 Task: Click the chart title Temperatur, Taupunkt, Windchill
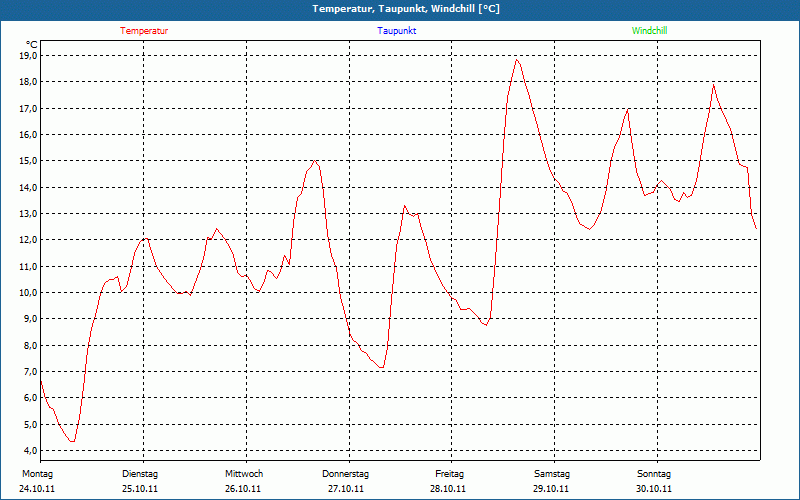pos(406,9)
